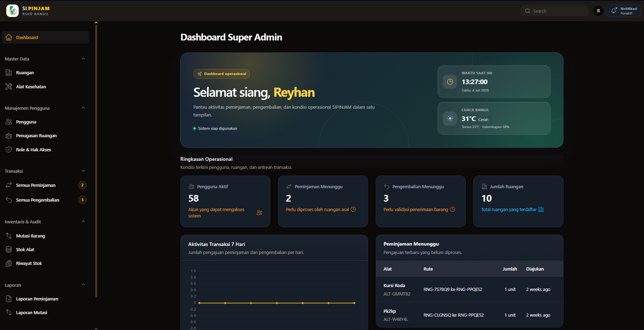Click inside the Search input field
The width and height of the screenshot is (644, 330).
[554, 11]
